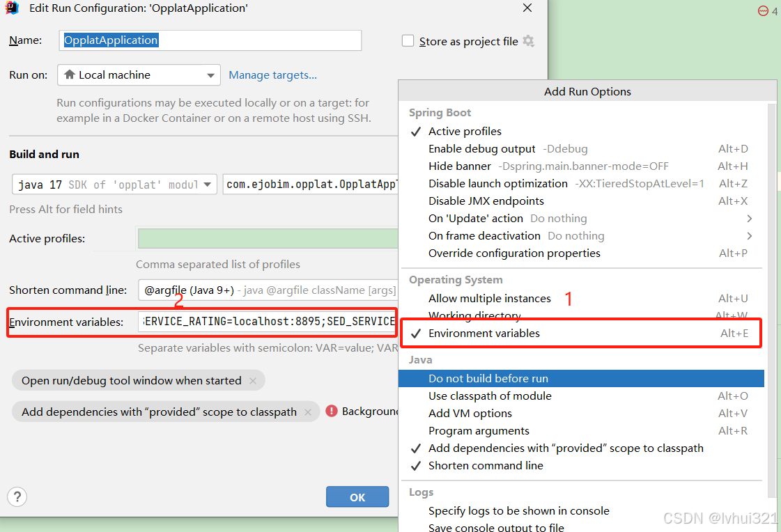Click the Active profiles input field
Viewport: 781px width, 532px height.
(x=268, y=238)
